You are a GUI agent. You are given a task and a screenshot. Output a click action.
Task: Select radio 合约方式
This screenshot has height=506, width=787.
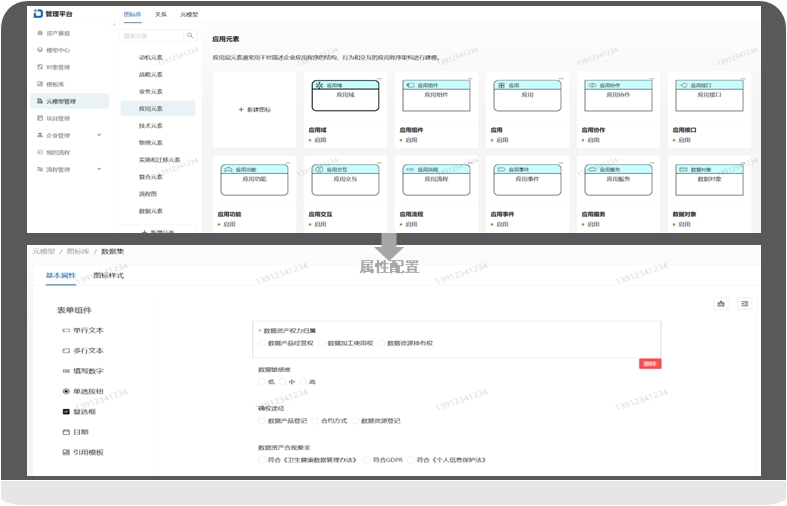tap(315, 421)
